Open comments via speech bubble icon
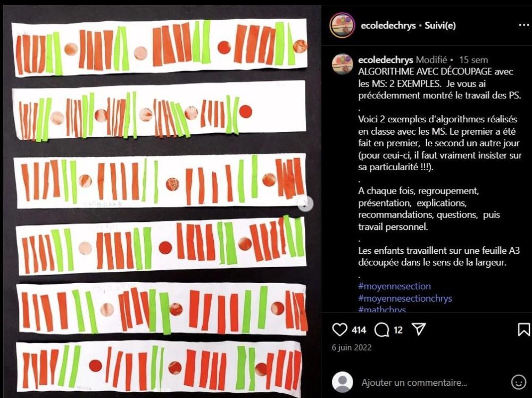The width and height of the screenshot is (532, 398). click(381, 329)
